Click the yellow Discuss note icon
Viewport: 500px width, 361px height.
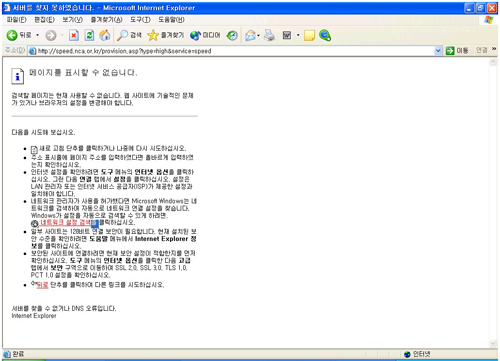click(309, 35)
